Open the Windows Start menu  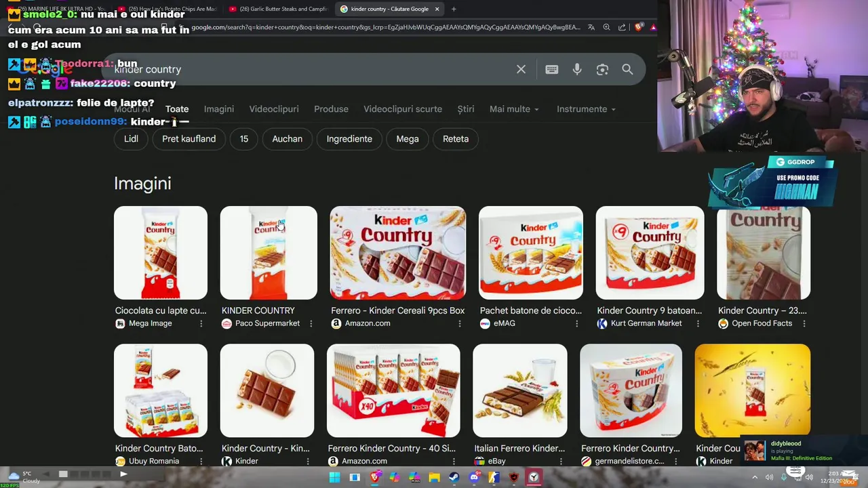[334, 477]
